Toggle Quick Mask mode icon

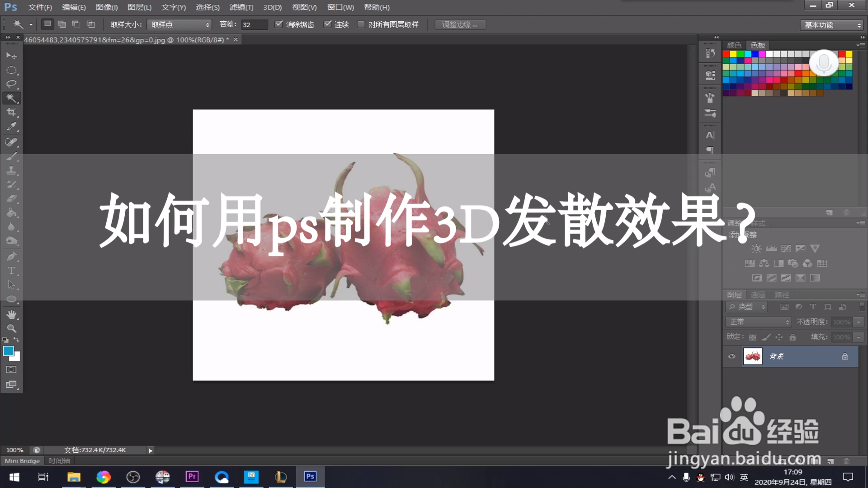(x=11, y=370)
